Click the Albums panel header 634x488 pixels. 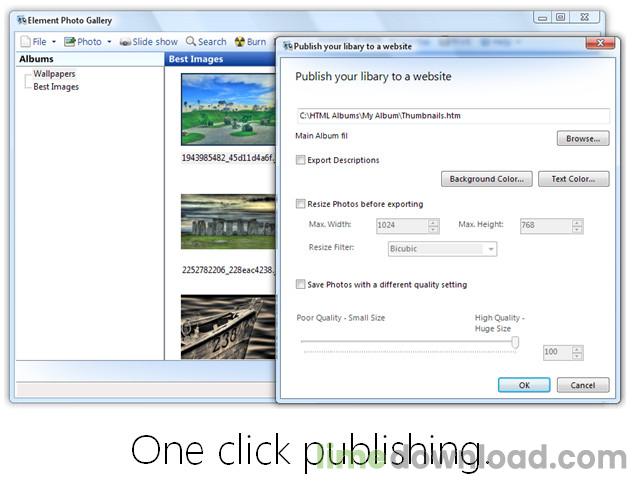click(x=90, y=59)
